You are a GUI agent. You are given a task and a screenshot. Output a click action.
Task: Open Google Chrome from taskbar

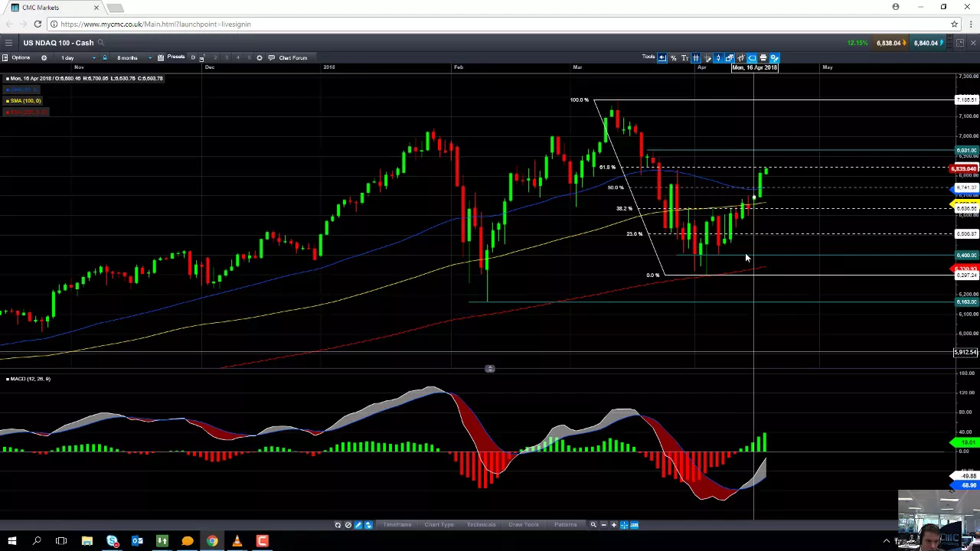212,542
